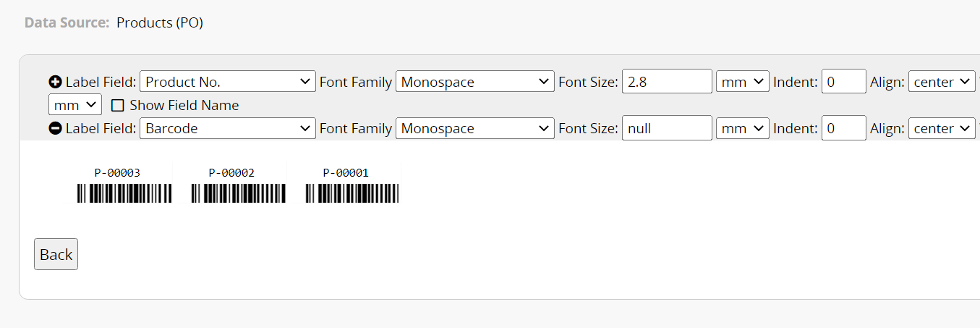
Task: Expand Font Family dropdown in first row
Action: point(475,82)
